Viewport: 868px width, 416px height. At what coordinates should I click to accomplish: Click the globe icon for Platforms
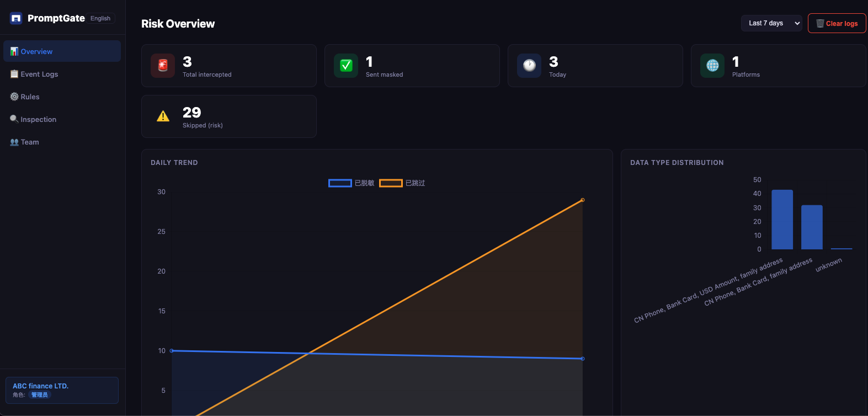tap(712, 66)
